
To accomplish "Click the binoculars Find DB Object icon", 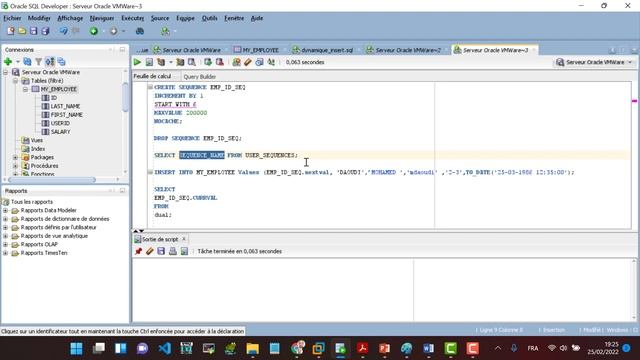I will point(140,31).
